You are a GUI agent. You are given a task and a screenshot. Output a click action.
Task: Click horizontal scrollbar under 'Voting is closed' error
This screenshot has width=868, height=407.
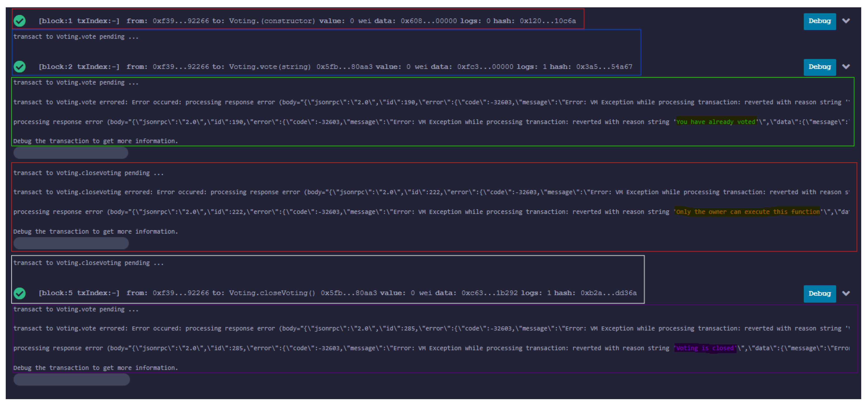click(x=72, y=380)
